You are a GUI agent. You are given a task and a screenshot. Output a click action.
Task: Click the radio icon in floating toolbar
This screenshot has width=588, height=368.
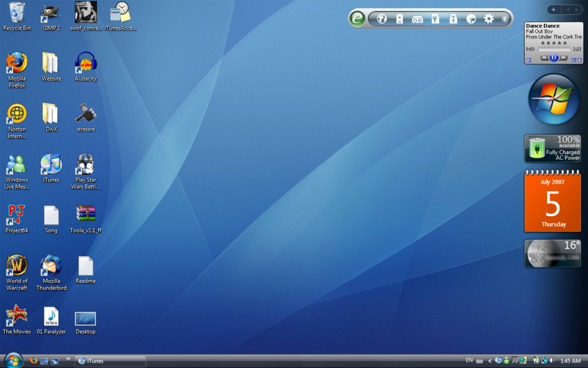tap(417, 20)
